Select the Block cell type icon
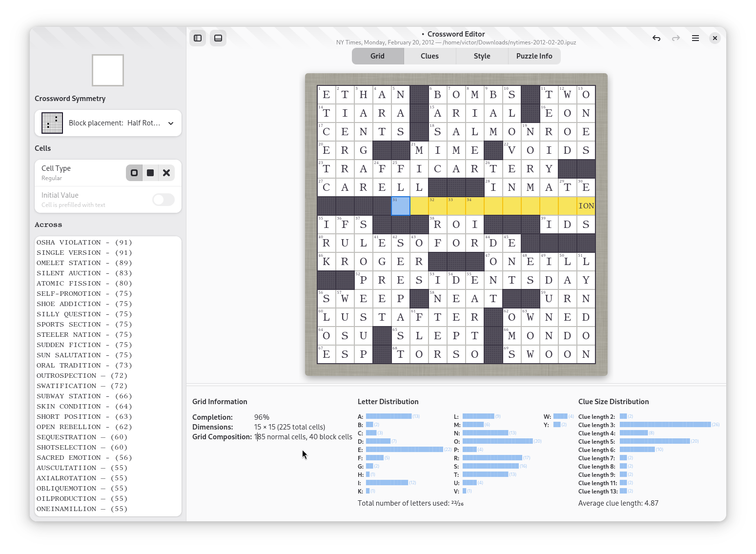The height and width of the screenshot is (554, 756). (150, 173)
